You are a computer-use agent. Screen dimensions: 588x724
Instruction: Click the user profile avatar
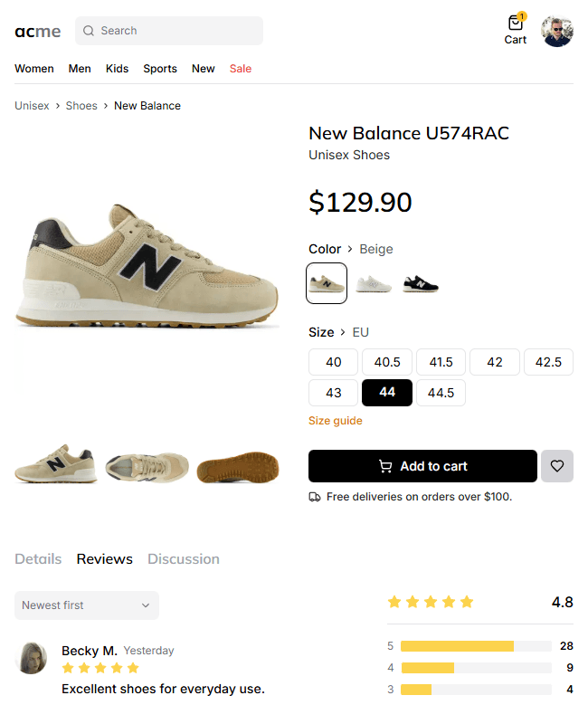557,32
